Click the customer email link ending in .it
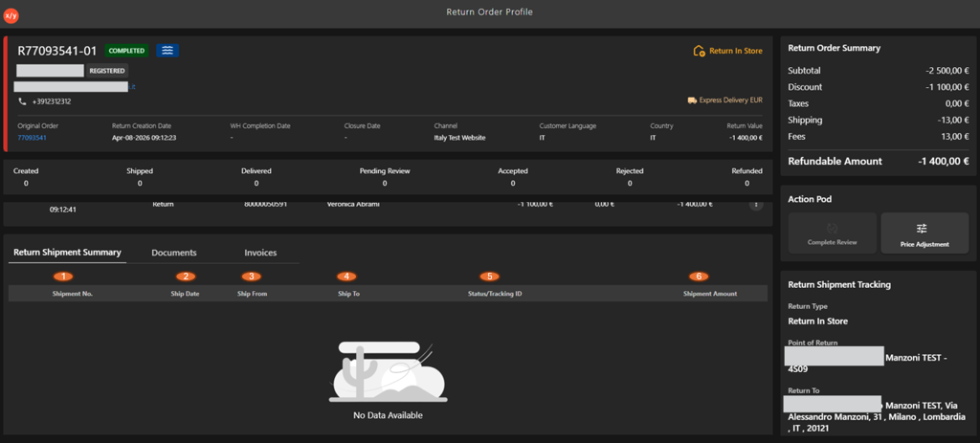The height and width of the screenshot is (443, 980). click(x=75, y=87)
